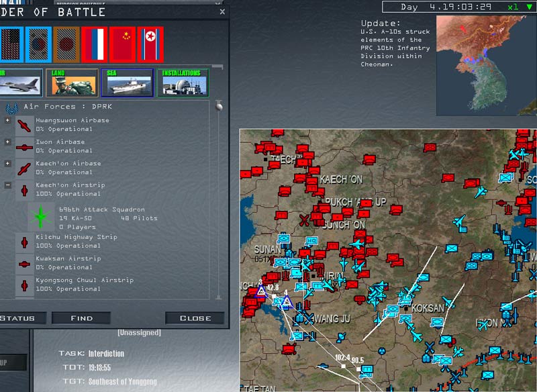
Task: Click the Air Forces DPRK wings emblem
Action: (x=12, y=109)
